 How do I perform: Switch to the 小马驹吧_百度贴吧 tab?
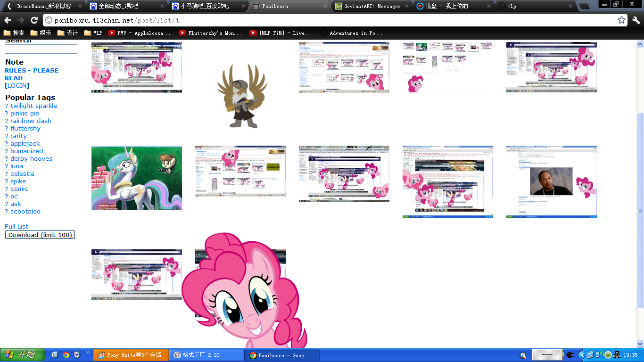point(208,6)
